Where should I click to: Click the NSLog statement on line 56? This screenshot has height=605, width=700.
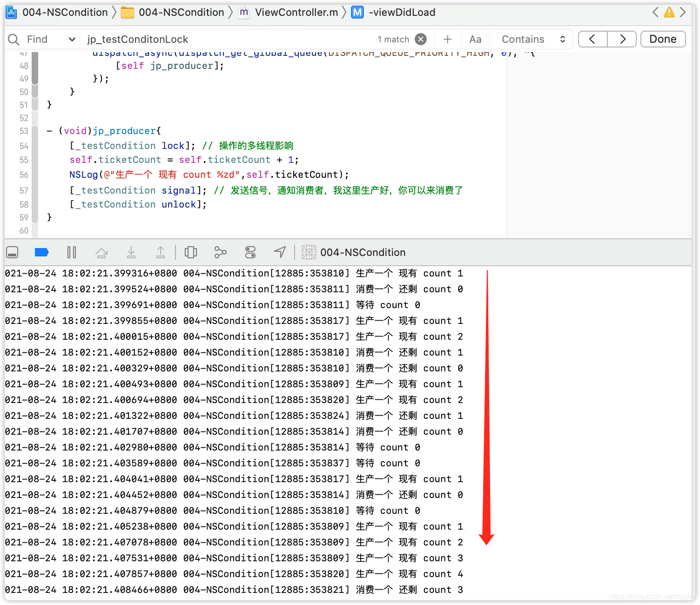(209, 175)
